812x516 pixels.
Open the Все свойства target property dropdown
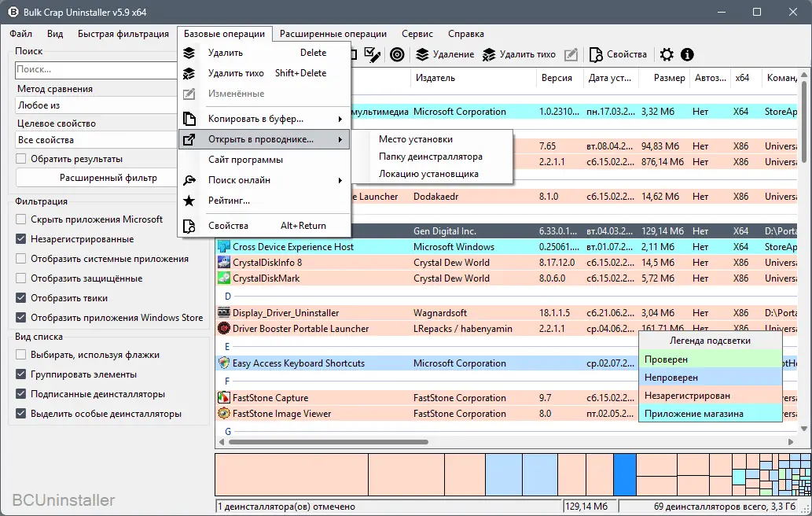[x=95, y=139]
